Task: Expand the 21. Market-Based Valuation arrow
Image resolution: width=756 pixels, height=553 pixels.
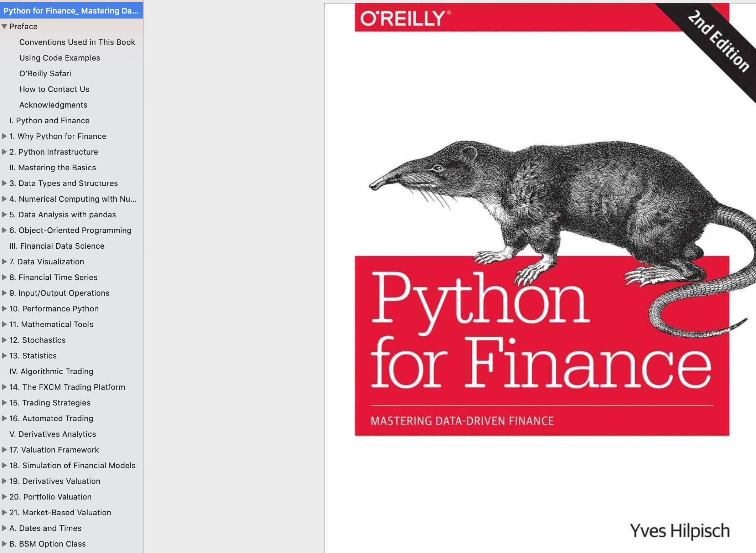Action: (x=4, y=512)
